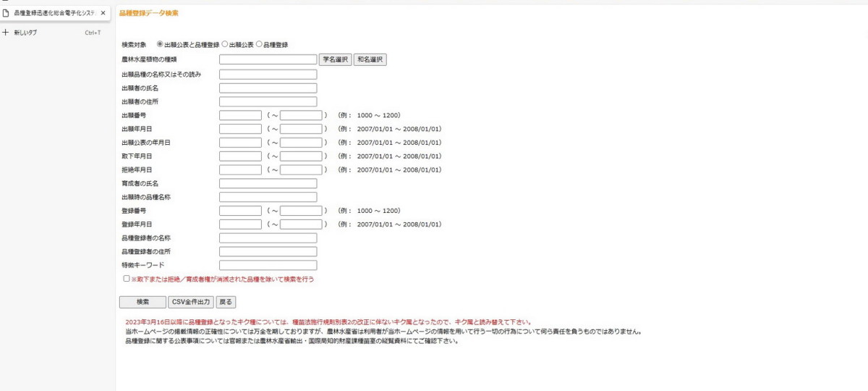Focus the 農林水産植物の種類 input field
Image resolution: width=868 pixels, height=391 pixels.
tap(268, 59)
